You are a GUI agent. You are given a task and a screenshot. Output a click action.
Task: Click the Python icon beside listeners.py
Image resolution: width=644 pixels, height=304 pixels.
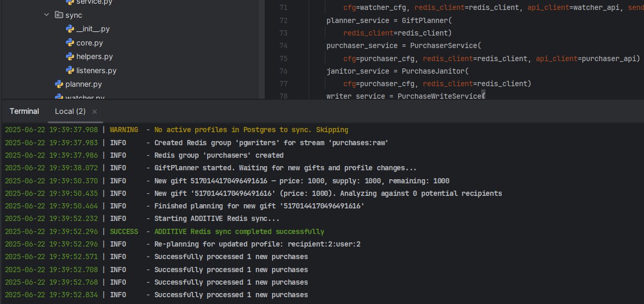[70, 70]
